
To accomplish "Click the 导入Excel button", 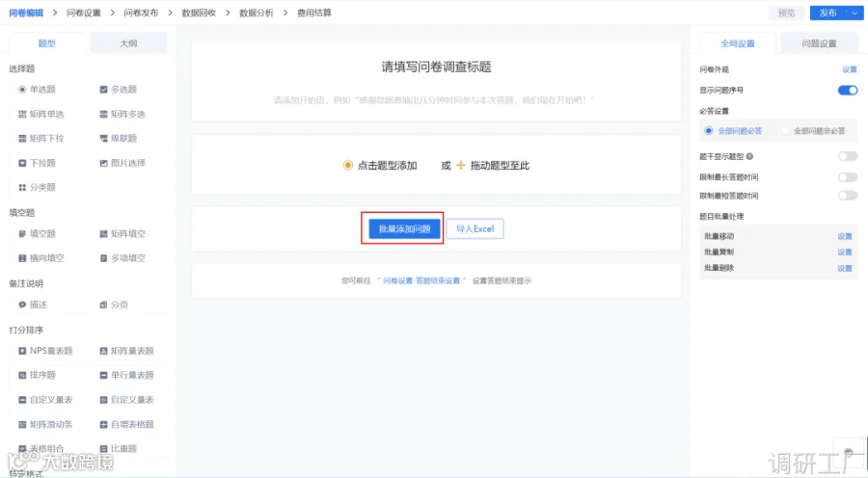I will coord(475,229).
